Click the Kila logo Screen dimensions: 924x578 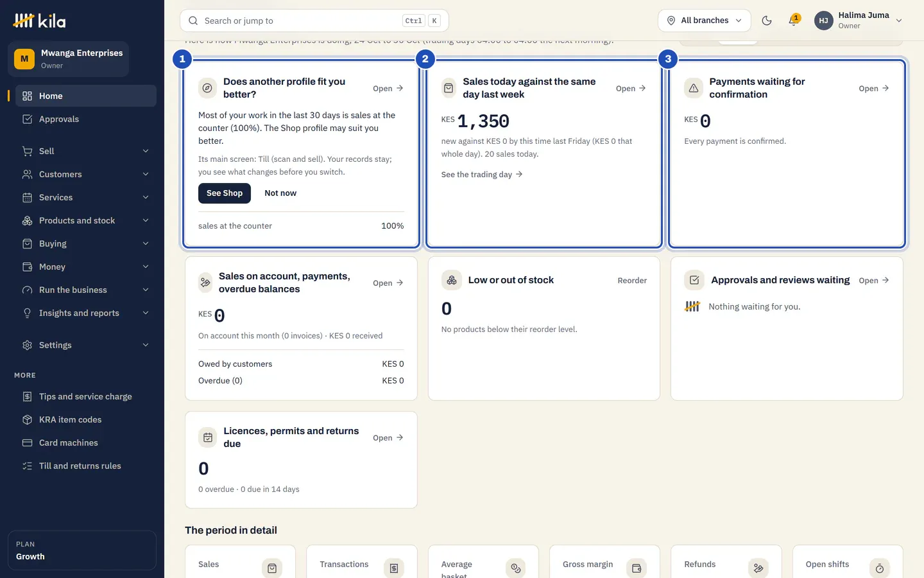(39, 21)
